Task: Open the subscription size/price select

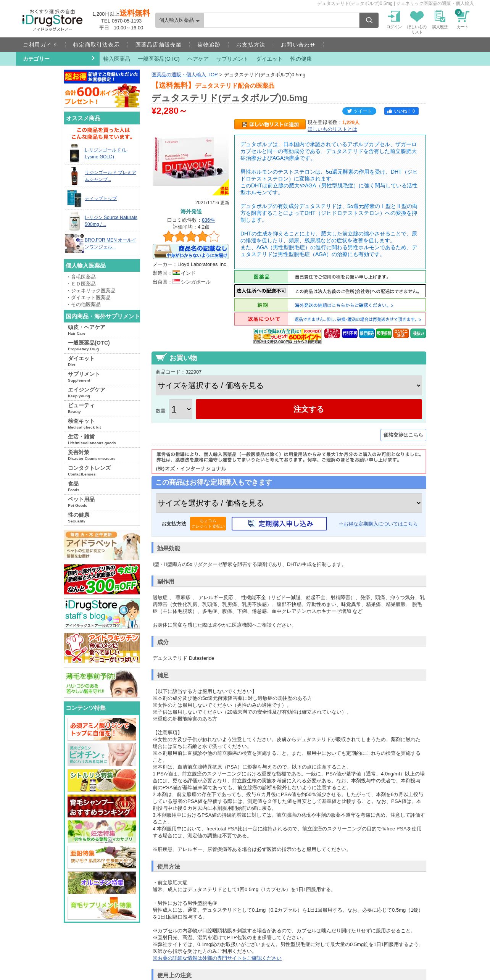Action: point(289,503)
